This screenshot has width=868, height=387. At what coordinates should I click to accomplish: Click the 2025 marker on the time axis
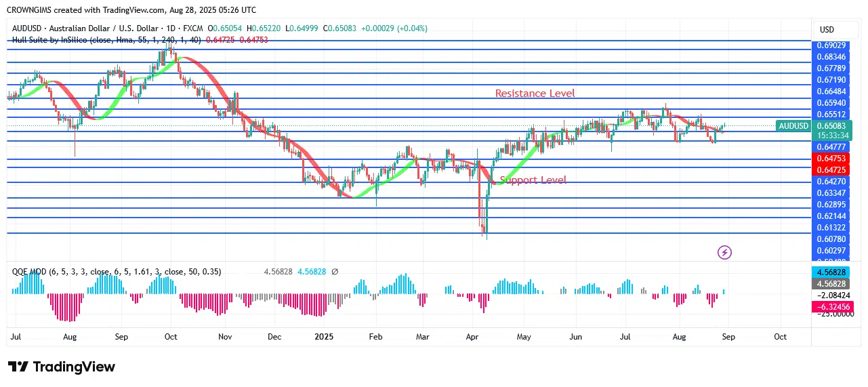(324, 336)
